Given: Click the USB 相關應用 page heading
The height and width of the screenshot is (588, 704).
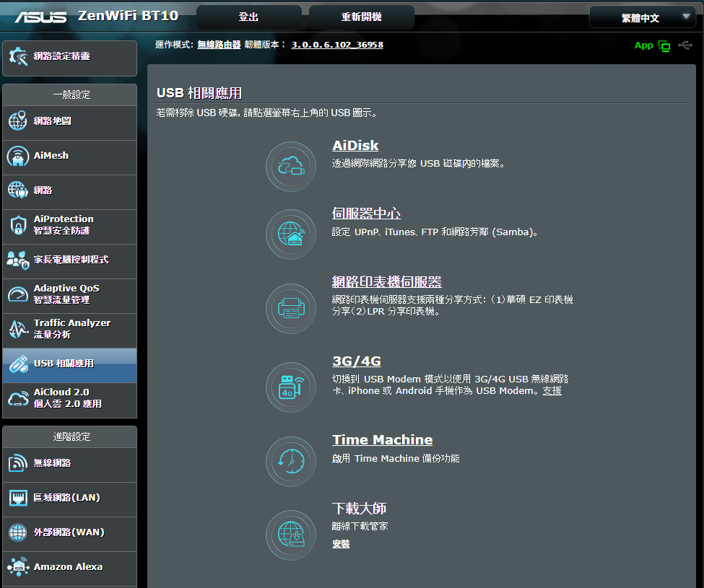Looking at the screenshot, I should click(x=199, y=93).
